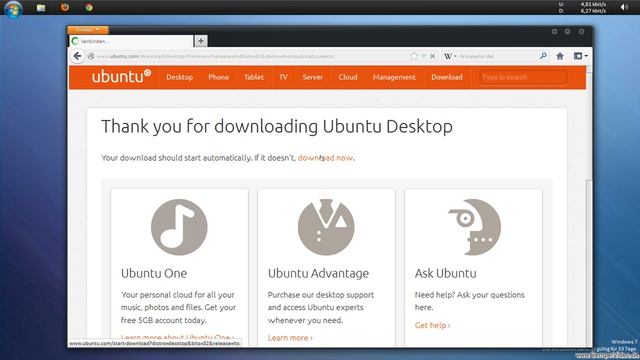Minimize the Firefox window

[x=554, y=31]
